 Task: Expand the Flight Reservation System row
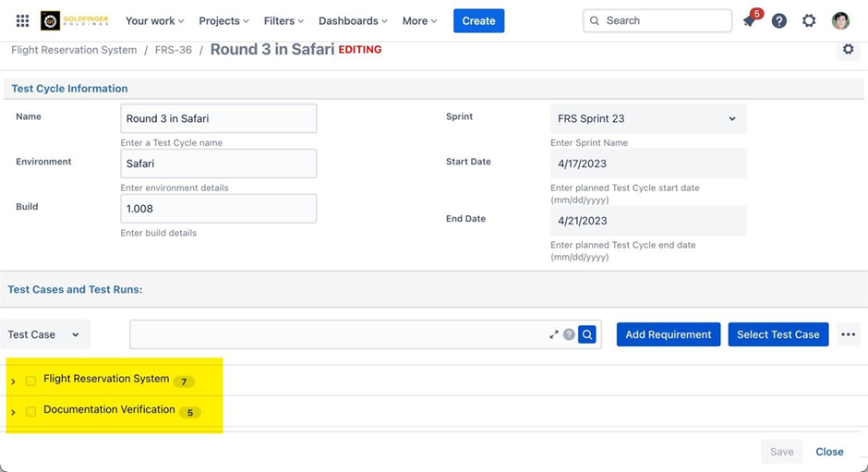[13, 381]
